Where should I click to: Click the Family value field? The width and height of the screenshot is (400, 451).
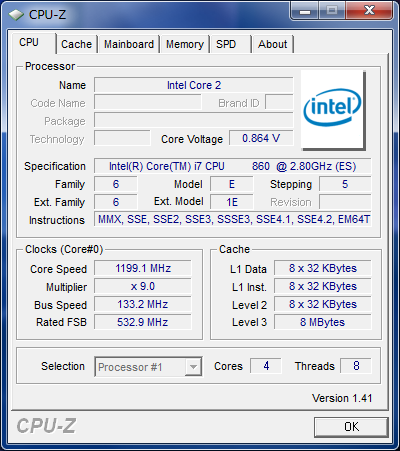click(x=115, y=184)
